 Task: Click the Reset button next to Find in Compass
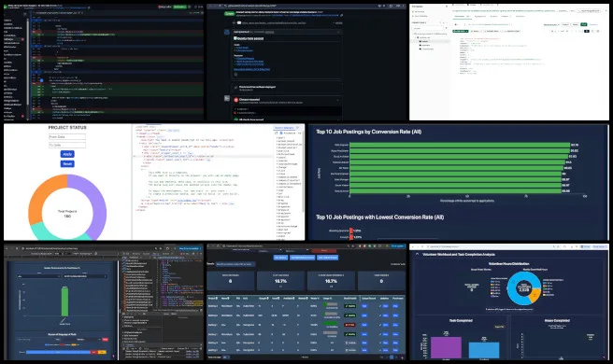tap(575, 24)
